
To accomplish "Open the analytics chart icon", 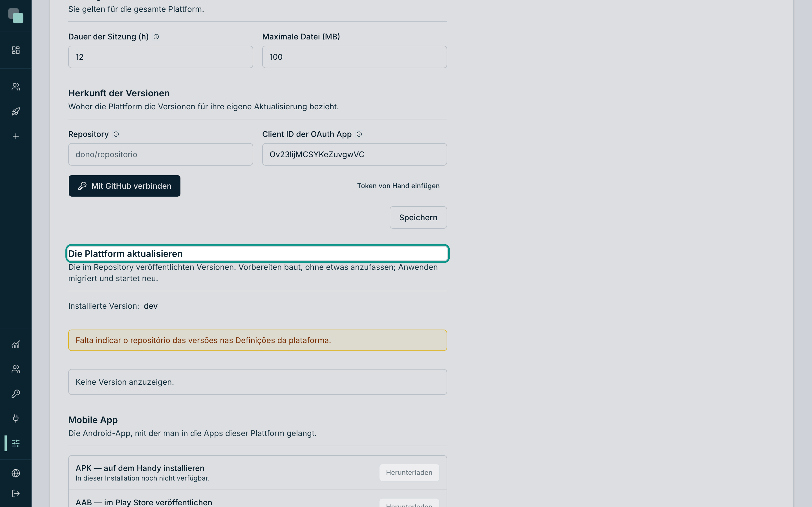I will click(16, 344).
